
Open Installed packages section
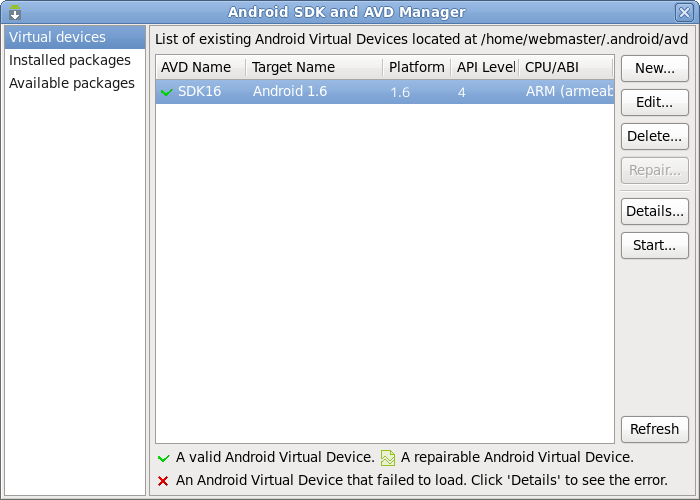pyautogui.click(x=75, y=60)
